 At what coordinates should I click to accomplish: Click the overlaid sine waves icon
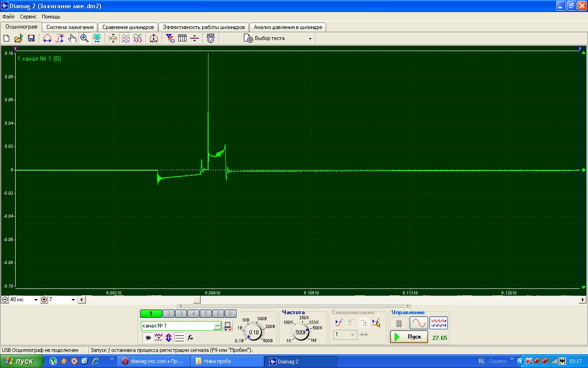138,39
